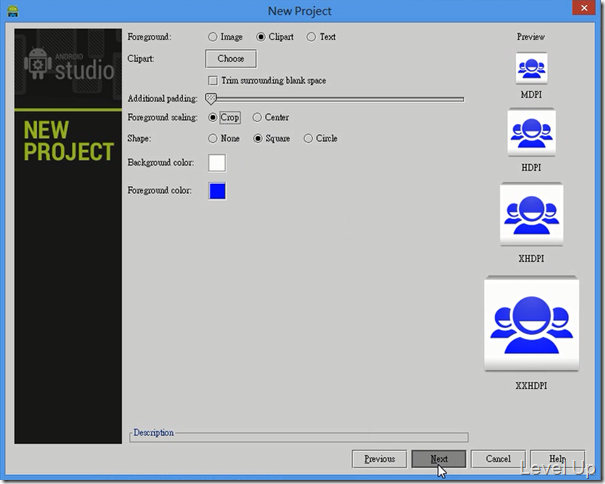Proceed with the Next button
Viewport: 605px width, 484px height.
point(439,459)
